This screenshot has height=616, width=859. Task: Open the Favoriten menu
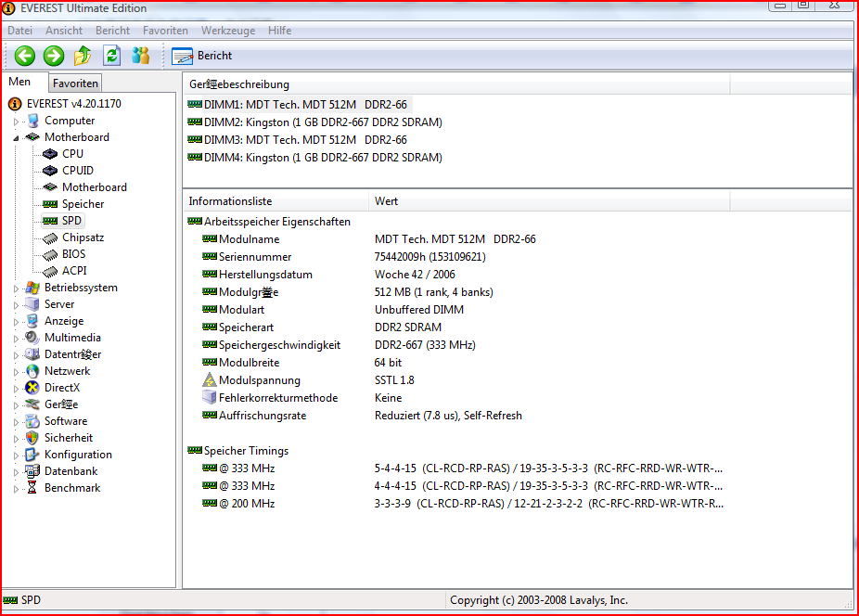(165, 31)
